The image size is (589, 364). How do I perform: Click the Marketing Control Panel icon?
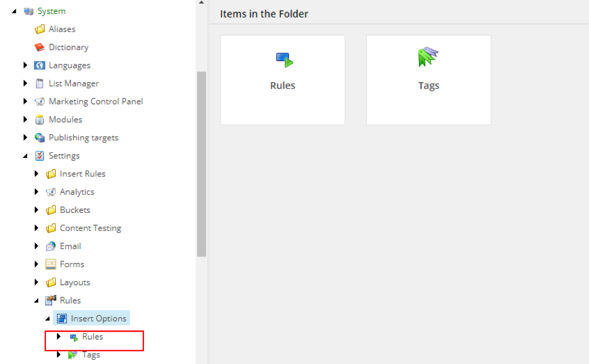[x=40, y=102]
